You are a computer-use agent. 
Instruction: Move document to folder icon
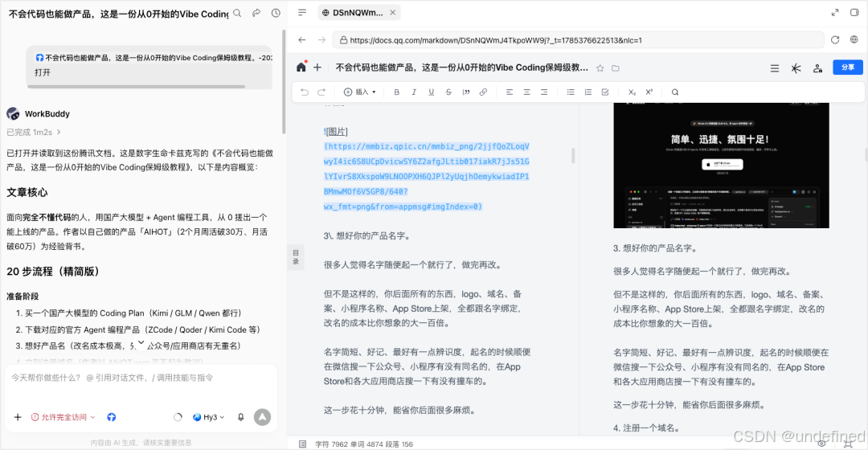pyautogui.click(x=616, y=68)
